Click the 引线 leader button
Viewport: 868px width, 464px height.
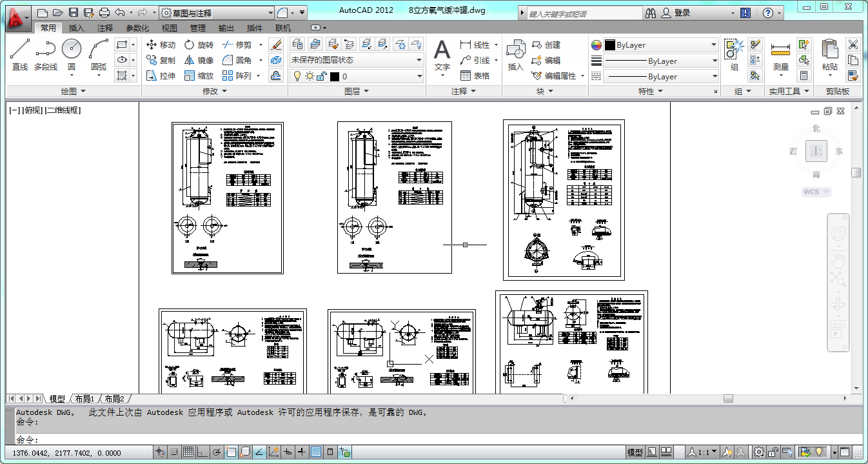point(475,60)
